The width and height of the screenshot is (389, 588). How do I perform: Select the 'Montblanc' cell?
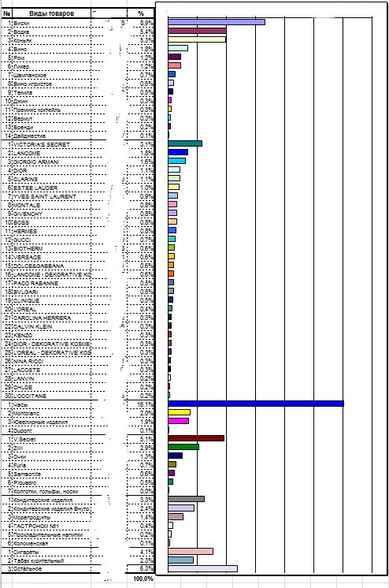[52, 413]
